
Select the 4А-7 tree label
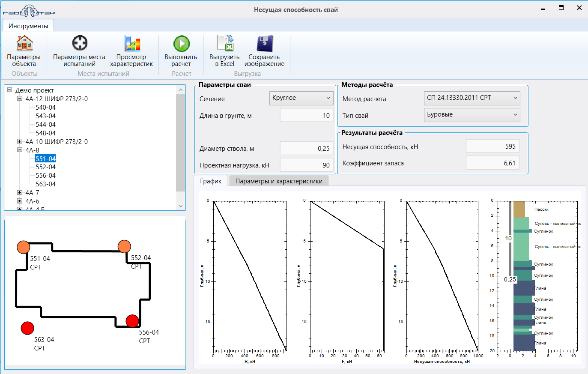point(32,193)
